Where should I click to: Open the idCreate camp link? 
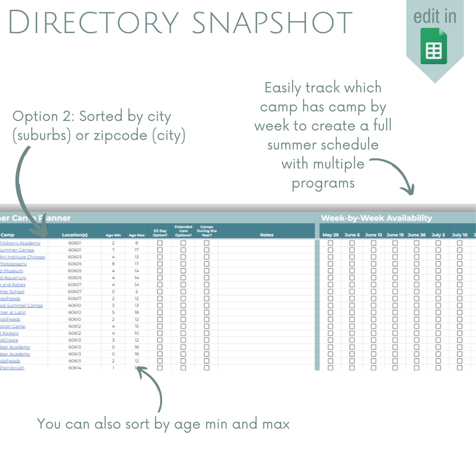9,340
